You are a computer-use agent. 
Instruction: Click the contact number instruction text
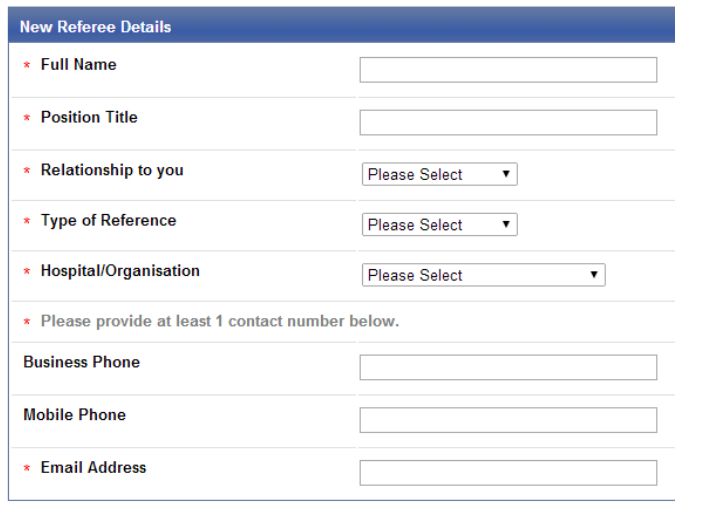(220, 321)
